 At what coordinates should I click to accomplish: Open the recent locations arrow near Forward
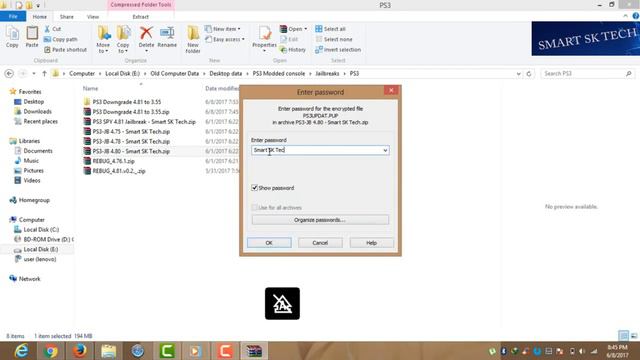pyautogui.click(x=34, y=73)
